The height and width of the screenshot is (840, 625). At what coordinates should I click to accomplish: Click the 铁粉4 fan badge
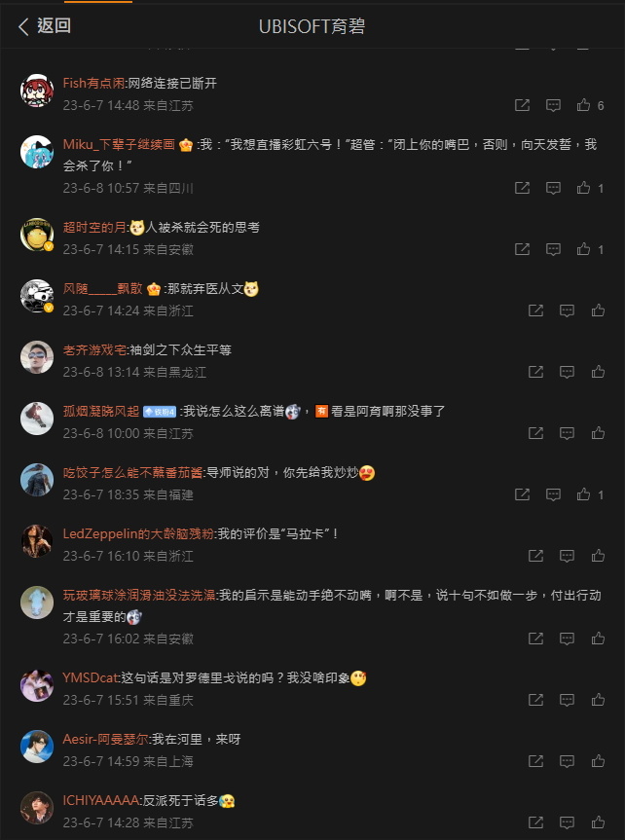160,412
